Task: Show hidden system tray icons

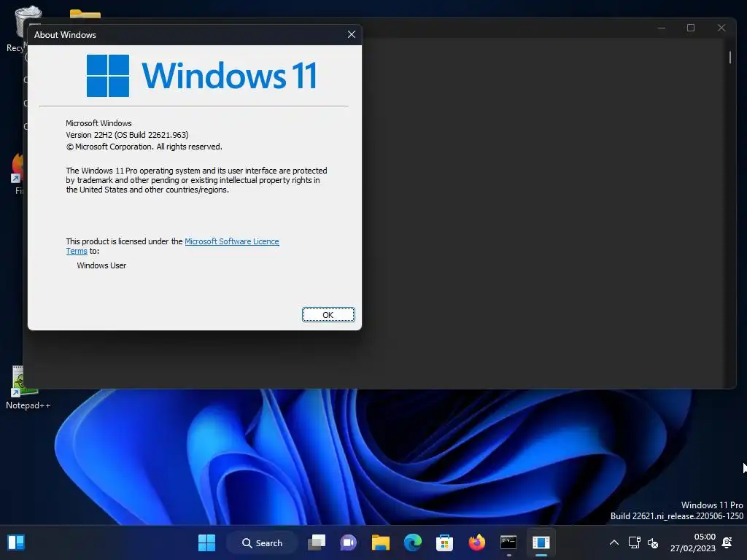Action: (614, 542)
